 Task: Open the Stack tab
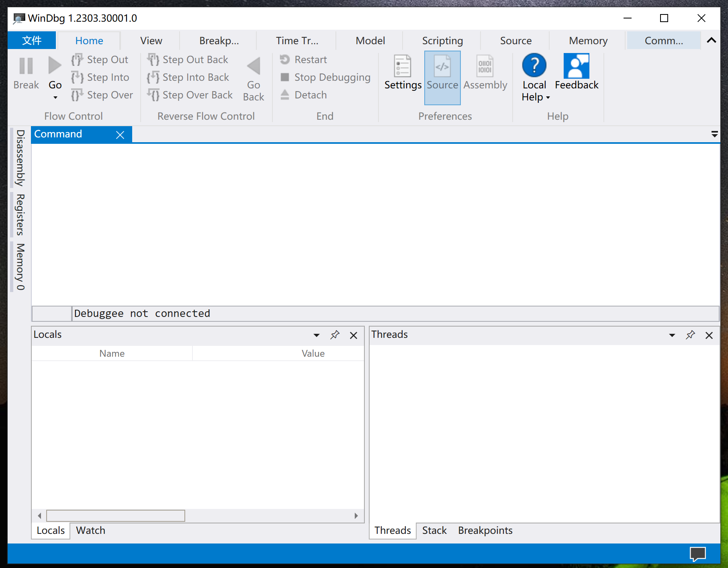[x=434, y=530]
